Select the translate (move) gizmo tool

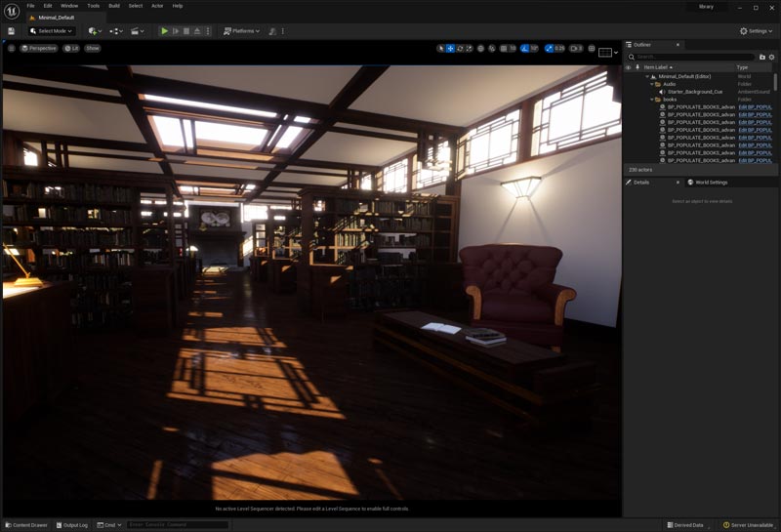450,48
